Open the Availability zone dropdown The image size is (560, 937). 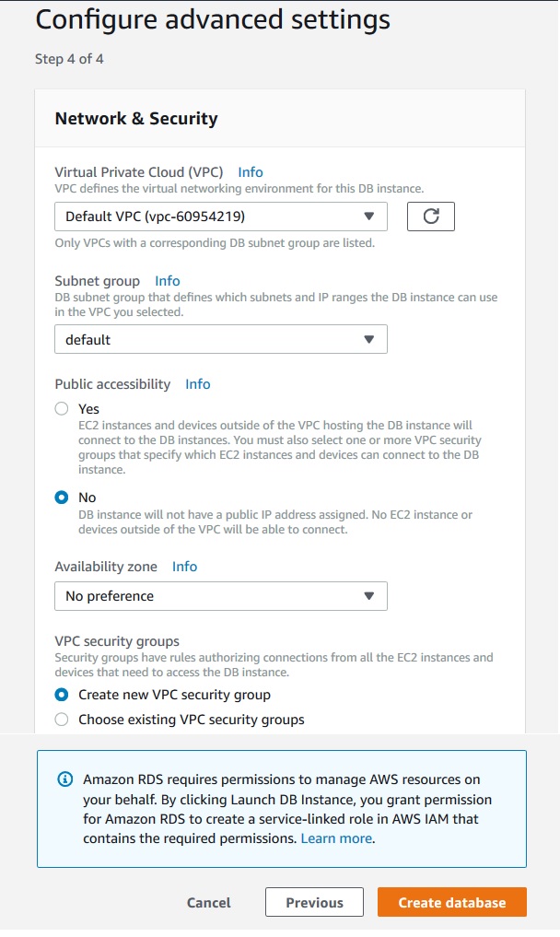pyautogui.click(x=220, y=596)
